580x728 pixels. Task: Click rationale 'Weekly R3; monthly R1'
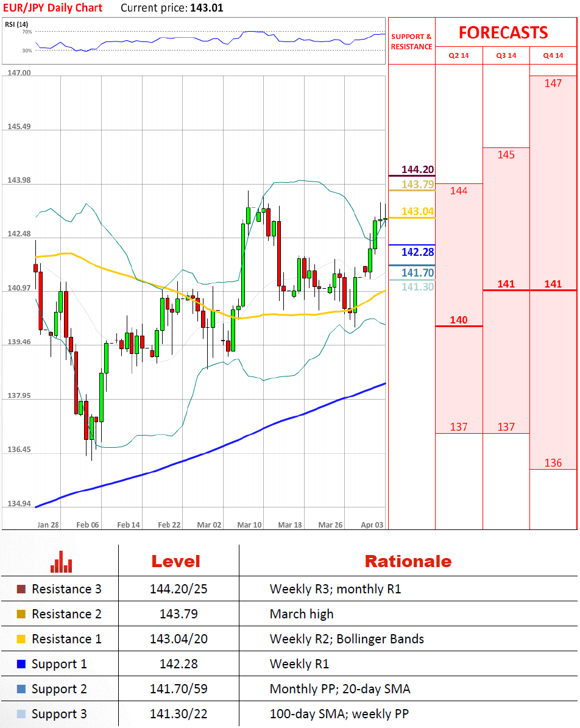[335, 589]
